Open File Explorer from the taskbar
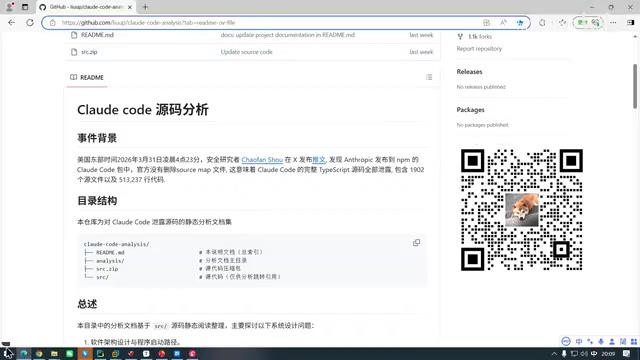 coord(54,353)
